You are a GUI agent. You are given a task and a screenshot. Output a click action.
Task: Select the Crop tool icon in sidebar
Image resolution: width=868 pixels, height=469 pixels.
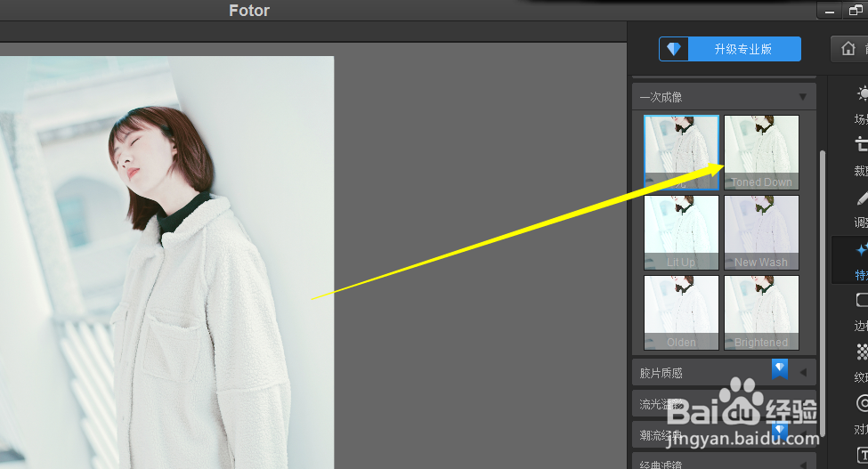coord(862,145)
